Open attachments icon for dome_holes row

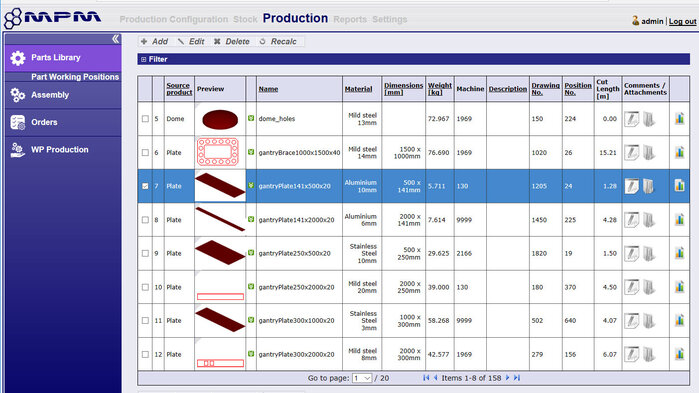click(x=649, y=119)
